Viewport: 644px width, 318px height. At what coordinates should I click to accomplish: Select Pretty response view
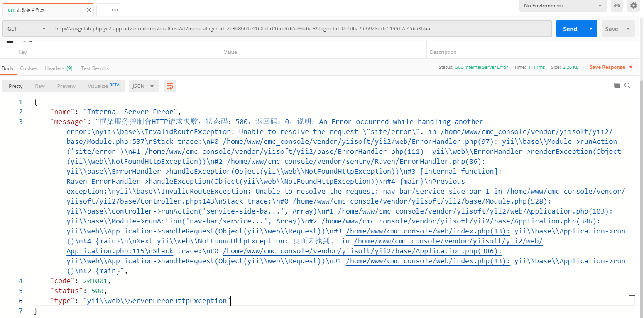click(16, 86)
